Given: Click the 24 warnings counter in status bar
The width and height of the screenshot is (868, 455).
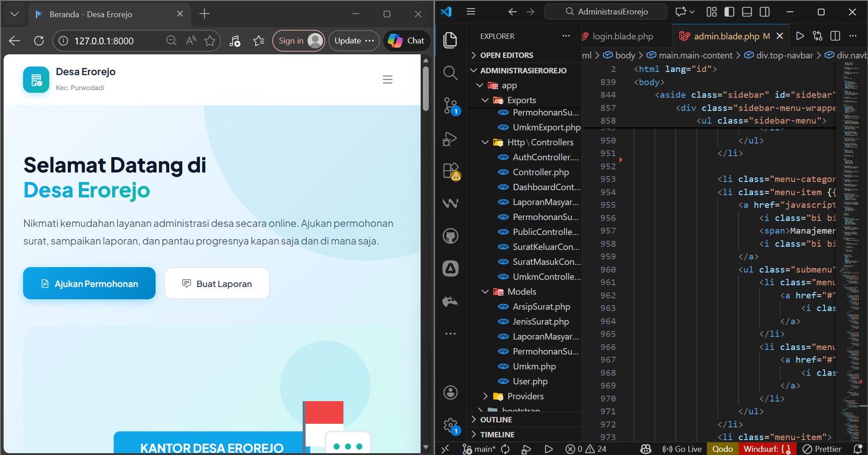Looking at the screenshot, I should [x=598, y=449].
